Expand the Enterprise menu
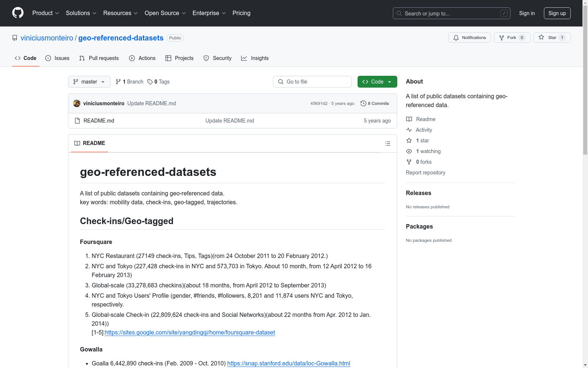Viewport: 588px width, 368px height. (209, 13)
